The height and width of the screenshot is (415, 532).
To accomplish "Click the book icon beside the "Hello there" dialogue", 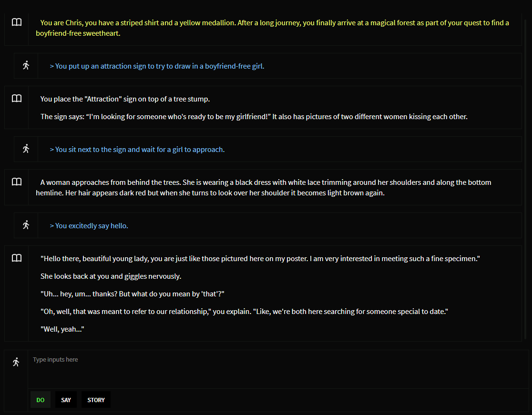I will [17, 258].
